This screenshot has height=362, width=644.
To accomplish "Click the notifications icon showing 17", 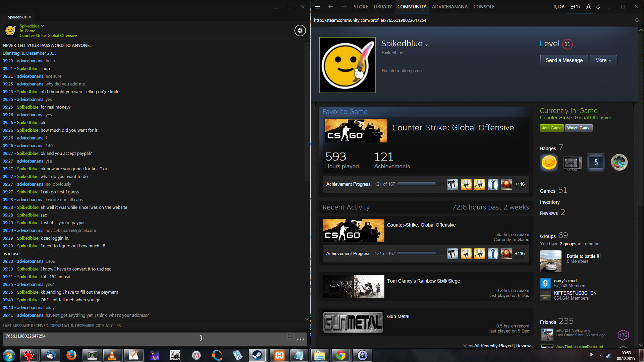I will 575,7.
